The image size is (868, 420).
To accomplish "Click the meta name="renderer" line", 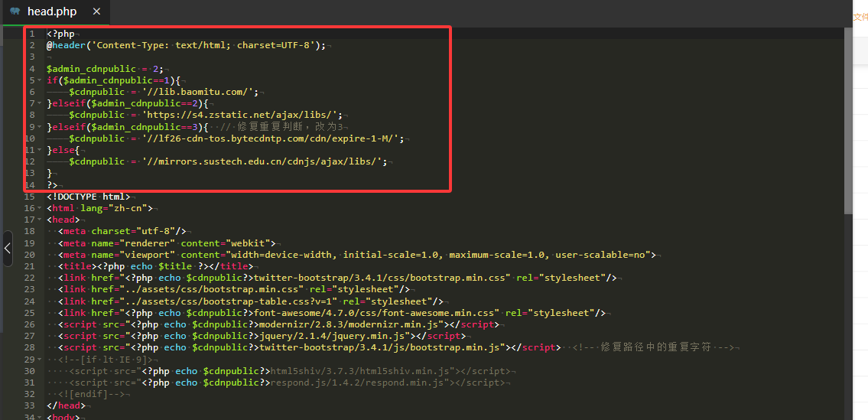I will (x=167, y=243).
